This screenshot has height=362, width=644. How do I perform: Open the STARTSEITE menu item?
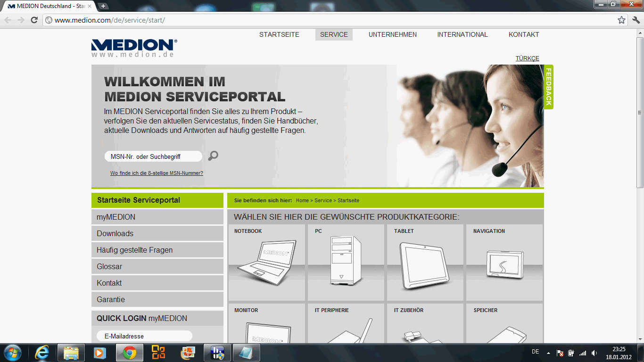[x=279, y=34]
